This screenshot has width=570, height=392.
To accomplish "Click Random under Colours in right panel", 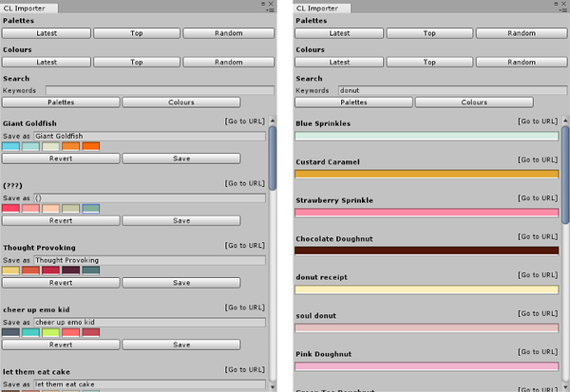I will (x=522, y=63).
